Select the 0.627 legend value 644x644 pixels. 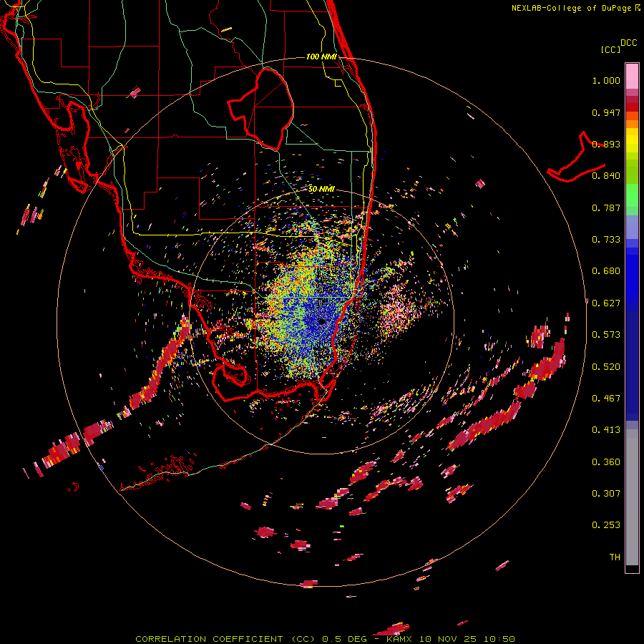click(x=606, y=303)
